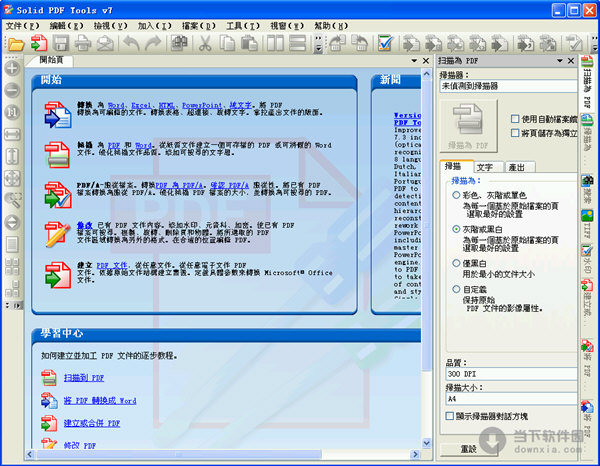This screenshot has width=600, height=466.
Task: Click the scan to PDF icon in Start panel
Action: pyautogui.click(x=58, y=155)
